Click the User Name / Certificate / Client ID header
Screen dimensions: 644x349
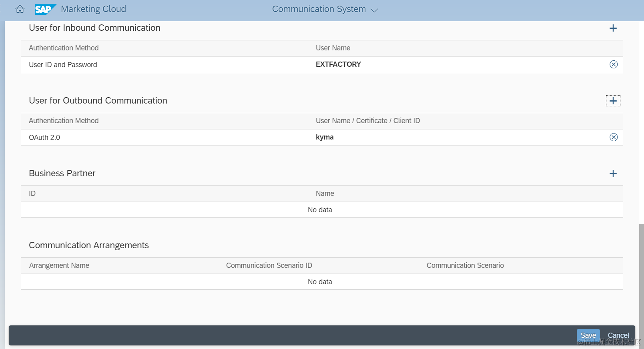coord(368,121)
